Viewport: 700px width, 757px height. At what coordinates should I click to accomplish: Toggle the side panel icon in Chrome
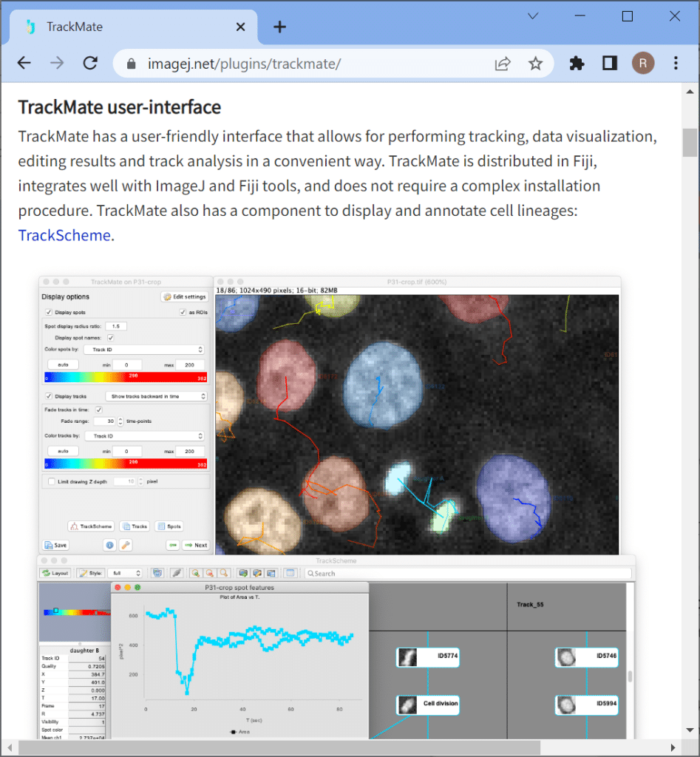(x=610, y=64)
